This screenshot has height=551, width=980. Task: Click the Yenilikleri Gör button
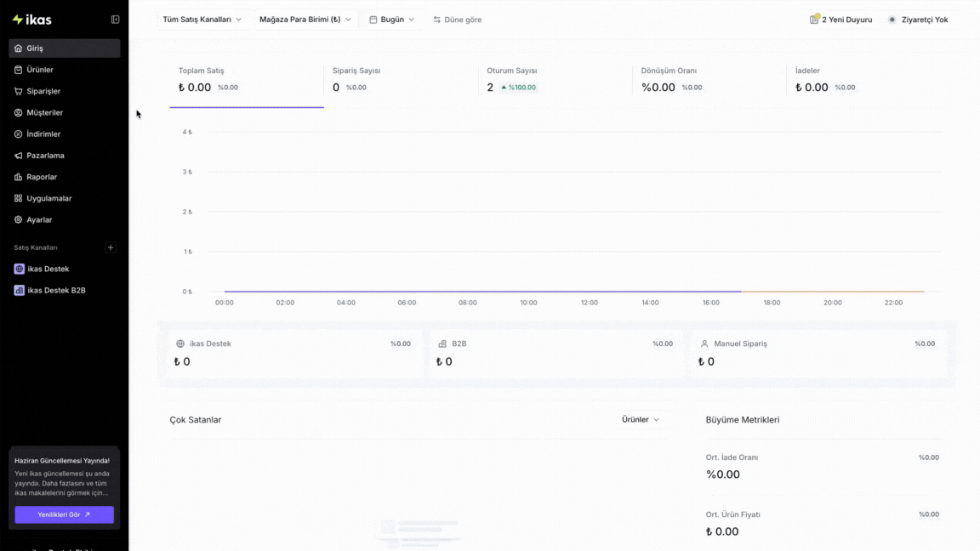(x=65, y=514)
